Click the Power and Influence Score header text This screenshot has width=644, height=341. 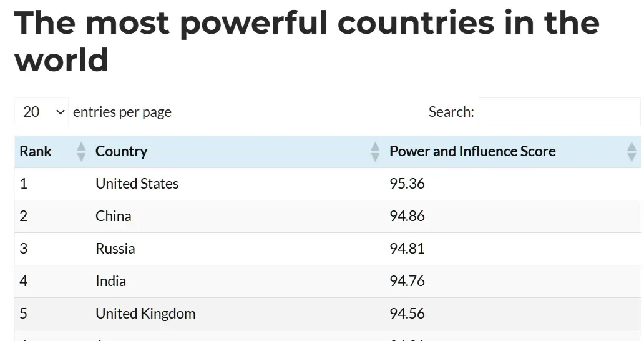coord(472,151)
